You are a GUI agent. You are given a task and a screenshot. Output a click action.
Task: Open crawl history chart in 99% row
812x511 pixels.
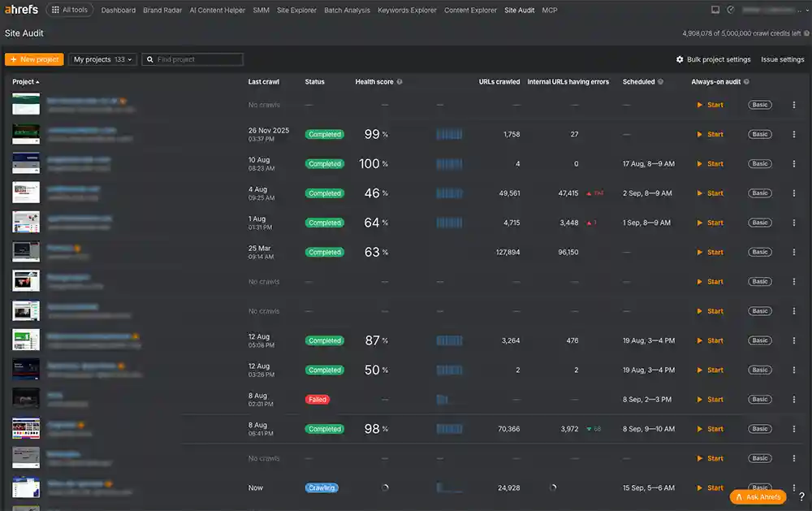click(449, 134)
